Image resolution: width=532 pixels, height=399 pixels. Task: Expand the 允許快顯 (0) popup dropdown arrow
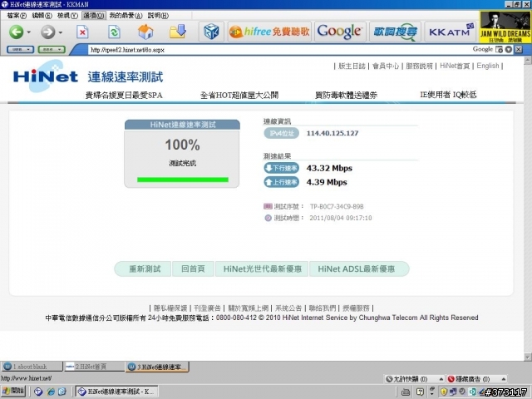pos(441,379)
